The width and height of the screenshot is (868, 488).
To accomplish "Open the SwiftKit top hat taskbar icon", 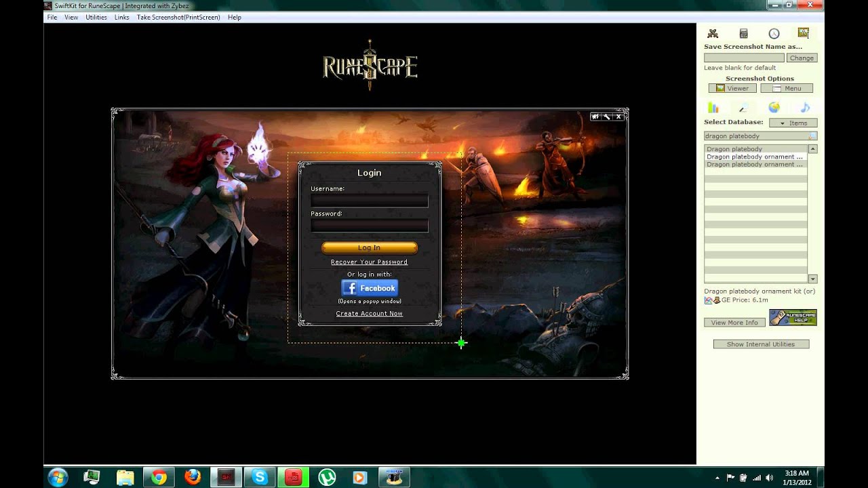I will [x=393, y=477].
